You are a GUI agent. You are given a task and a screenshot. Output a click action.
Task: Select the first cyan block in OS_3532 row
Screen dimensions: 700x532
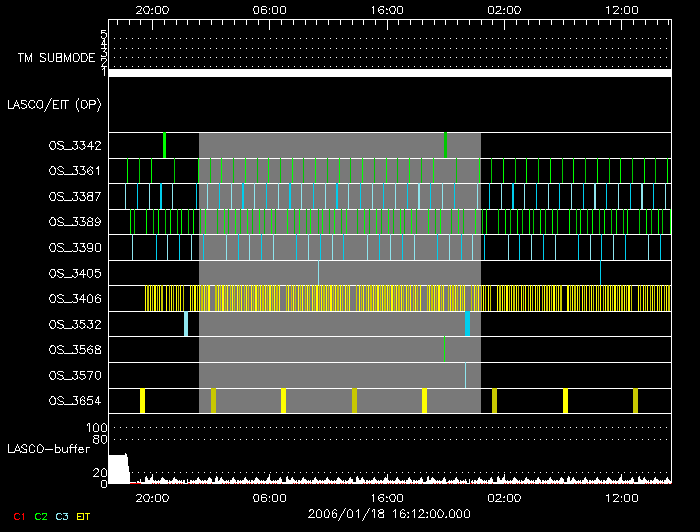[x=186, y=324]
